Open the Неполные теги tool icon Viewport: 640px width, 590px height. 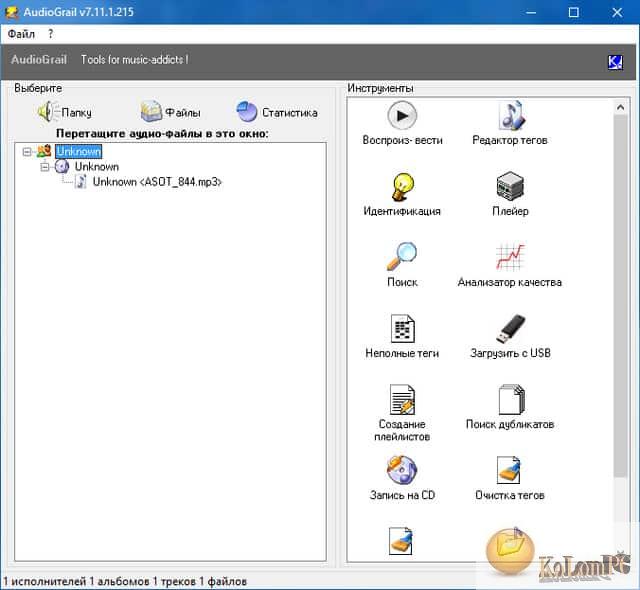pos(402,328)
